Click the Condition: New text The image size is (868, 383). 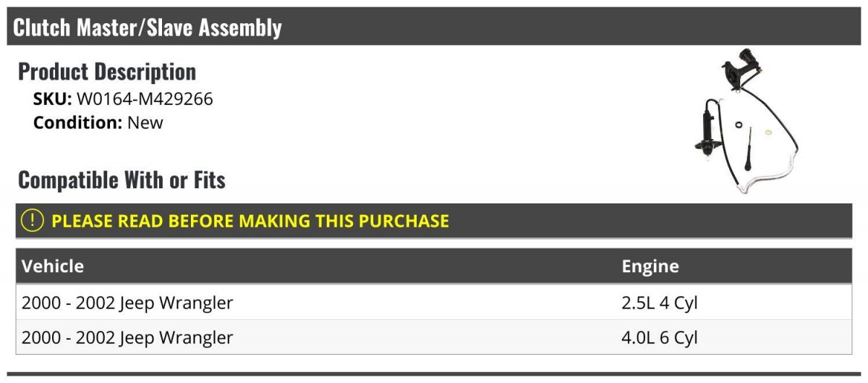pyautogui.click(x=98, y=122)
